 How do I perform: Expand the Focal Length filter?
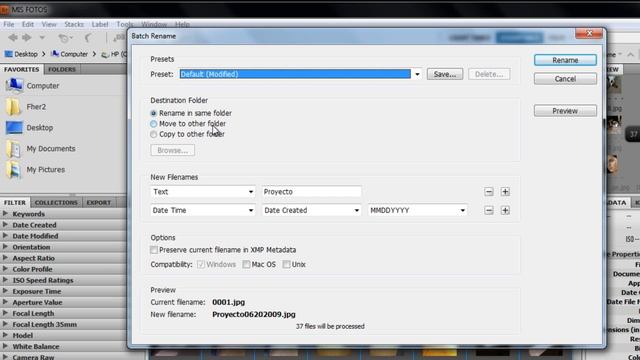click(5, 313)
